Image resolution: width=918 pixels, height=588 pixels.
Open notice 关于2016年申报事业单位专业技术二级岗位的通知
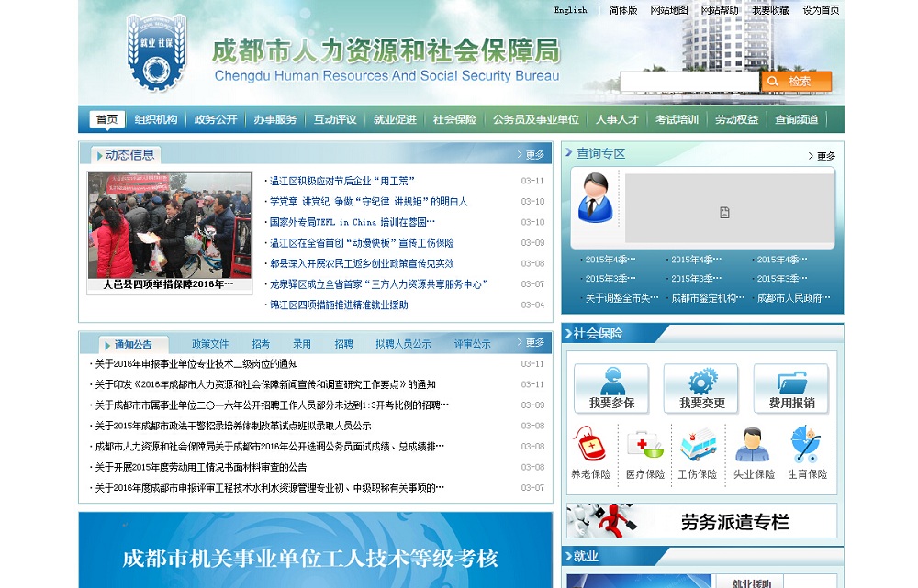[x=196, y=364]
